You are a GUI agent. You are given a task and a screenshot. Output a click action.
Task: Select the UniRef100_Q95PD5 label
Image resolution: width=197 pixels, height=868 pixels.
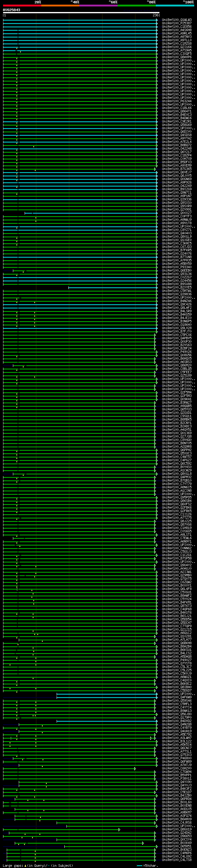click(x=176, y=497)
